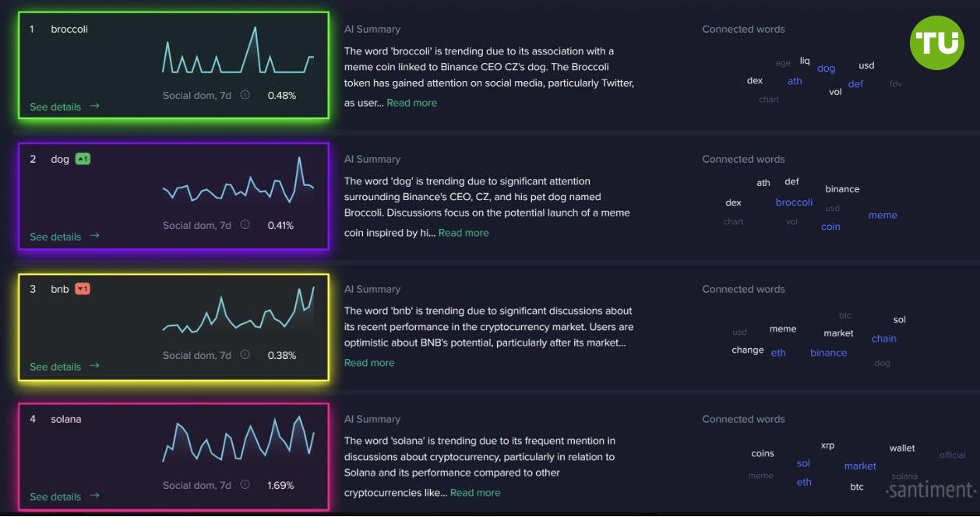Expand Read more in dog AI Summary
This screenshot has height=517, width=980.
[x=464, y=233]
